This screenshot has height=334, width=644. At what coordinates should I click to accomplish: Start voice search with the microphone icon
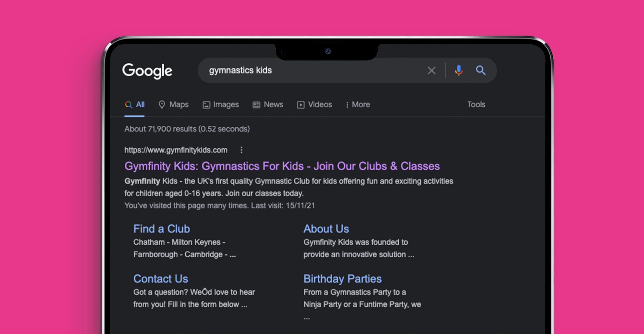[x=458, y=71]
